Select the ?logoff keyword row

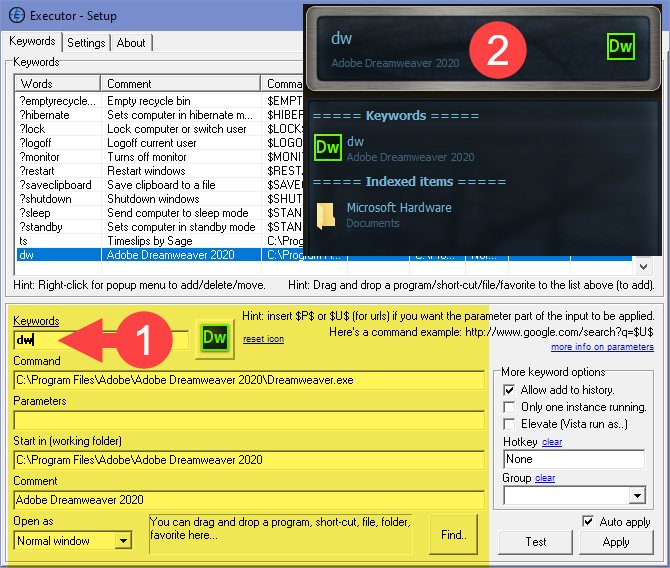pyautogui.click(x=158, y=143)
